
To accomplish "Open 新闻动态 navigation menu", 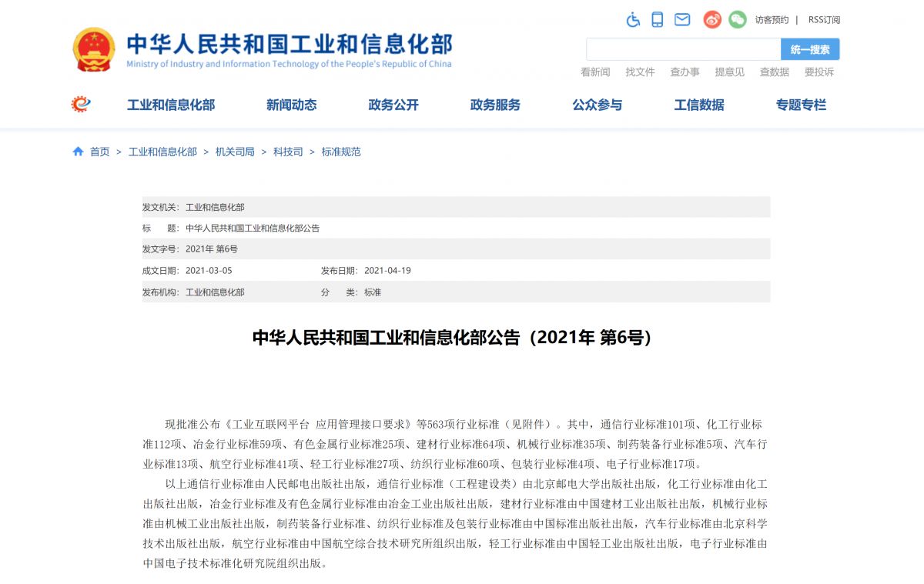I will tap(292, 105).
